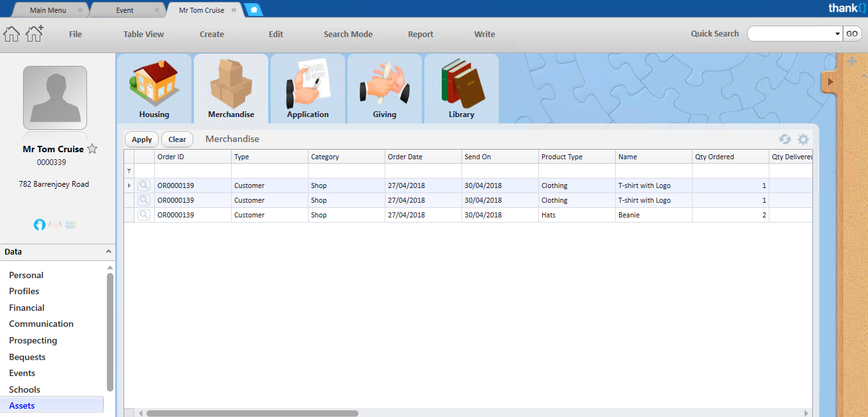Viewport: 868px width, 417px height.
Task: Click the add-home plus icon
Action: [35, 33]
